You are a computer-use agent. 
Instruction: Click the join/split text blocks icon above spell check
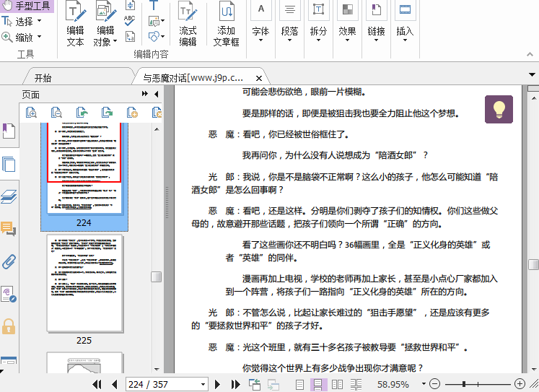click(130, 6)
